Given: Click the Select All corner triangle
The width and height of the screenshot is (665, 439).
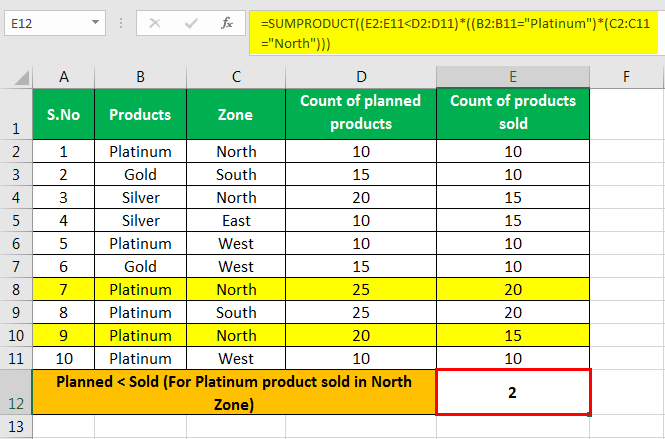Looking at the screenshot, I should (20, 78).
